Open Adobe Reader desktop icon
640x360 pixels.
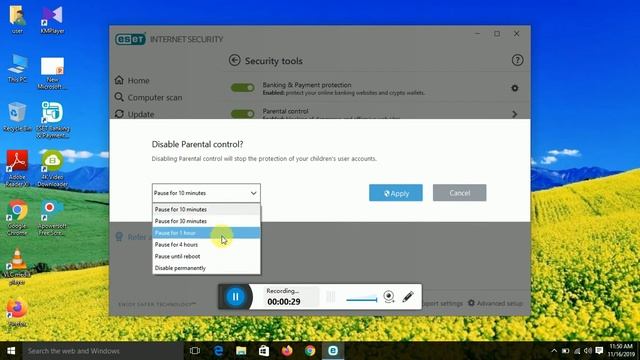click(17, 168)
